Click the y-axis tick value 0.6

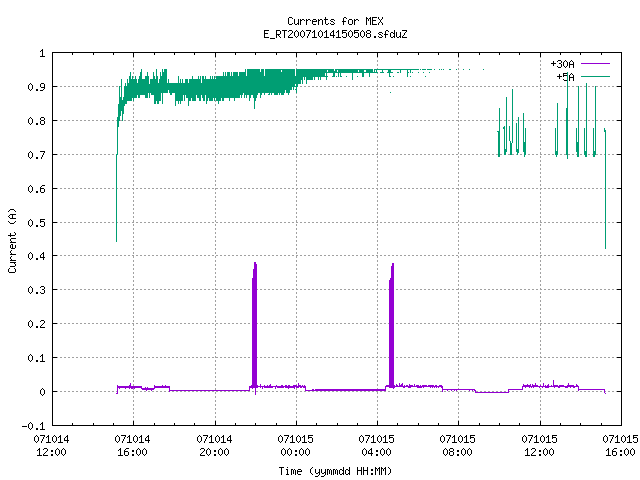pos(36,189)
